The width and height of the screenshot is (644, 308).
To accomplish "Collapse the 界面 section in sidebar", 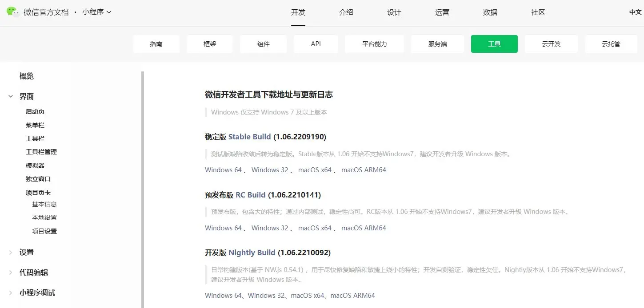I will pos(10,96).
